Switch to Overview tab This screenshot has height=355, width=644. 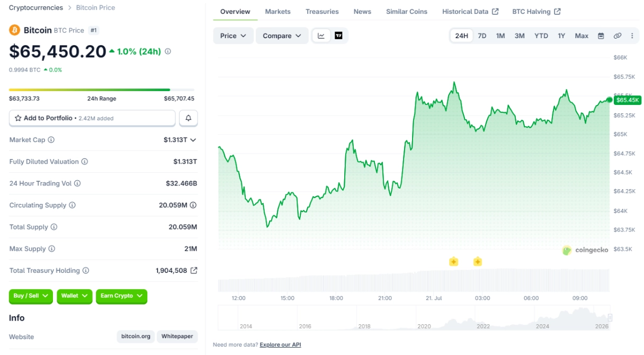(235, 12)
